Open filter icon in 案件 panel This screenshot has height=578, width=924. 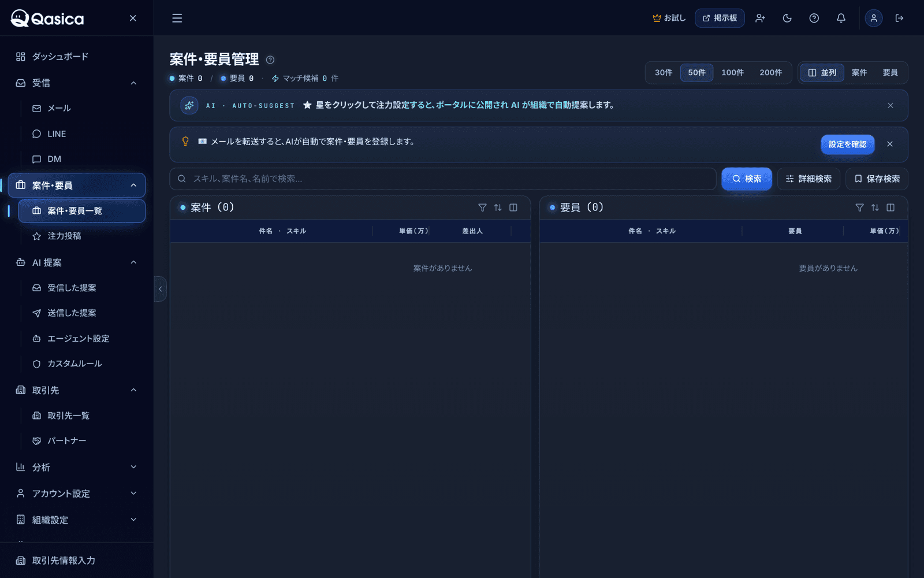(x=482, y=208)
